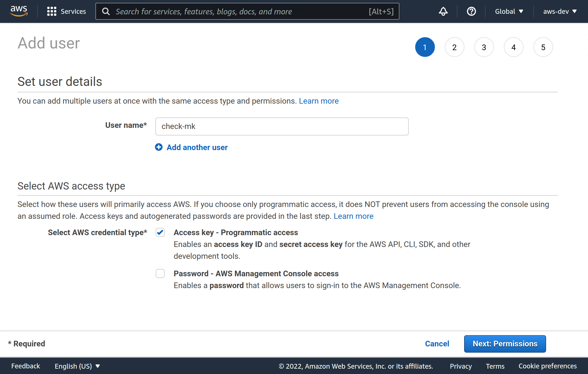The width and height of the screenshot is (588, 374).
Task: Open the help question mark icon
Action: 471,11
